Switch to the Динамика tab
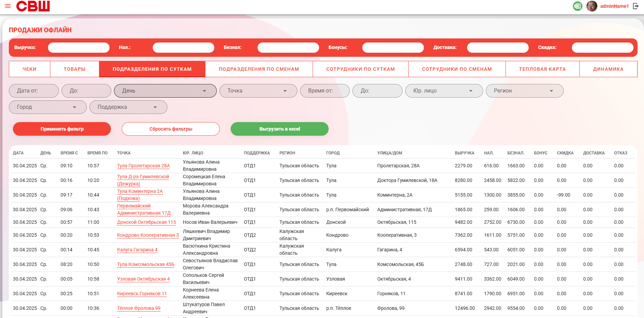 [608, 69]
